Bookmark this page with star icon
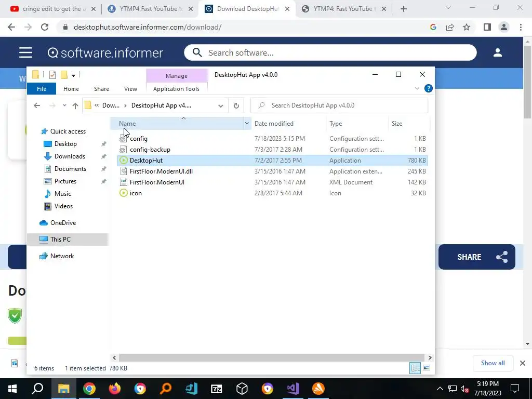 (x=467, y=27)
